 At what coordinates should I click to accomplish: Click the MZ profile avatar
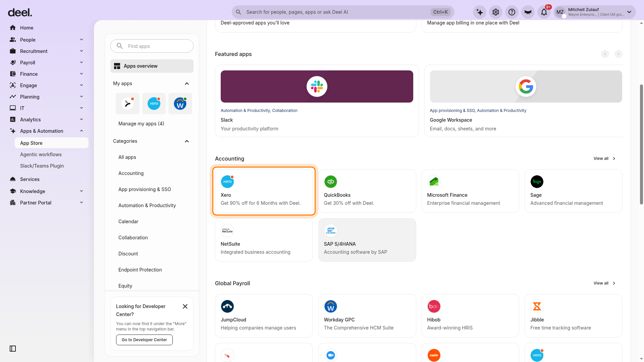[x=560, y=12]
